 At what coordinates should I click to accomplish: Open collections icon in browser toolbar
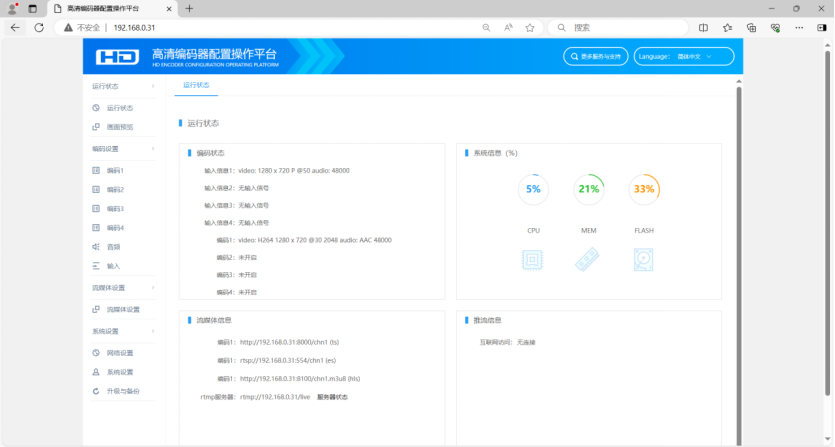click(x=751, y=28)
